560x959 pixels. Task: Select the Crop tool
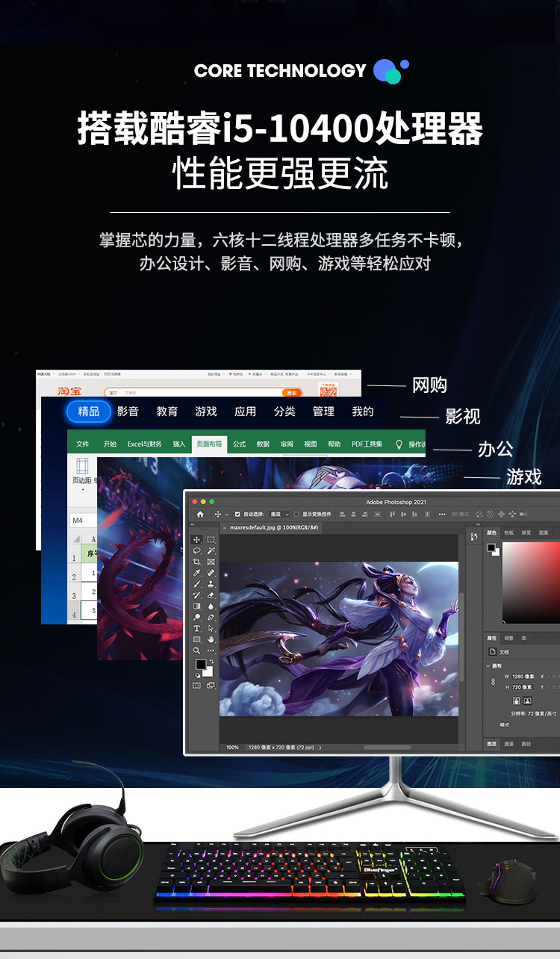pyautogui.click(x=196, y=562)
